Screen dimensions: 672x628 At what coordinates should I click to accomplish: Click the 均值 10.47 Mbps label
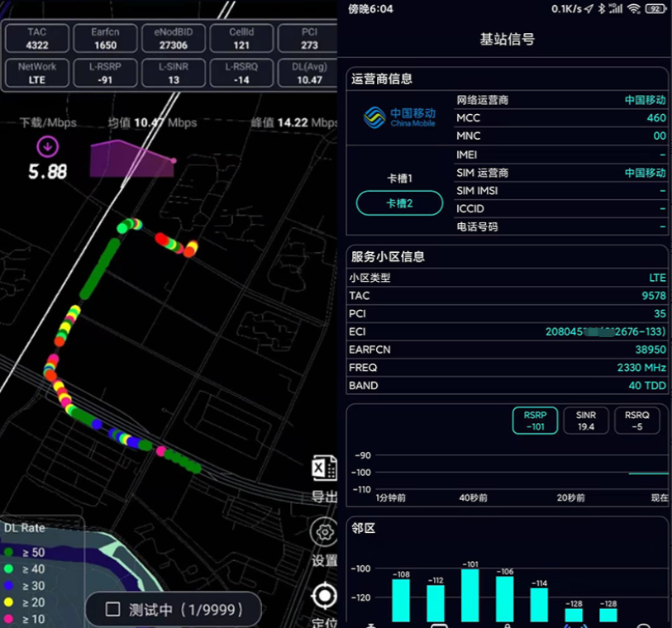click(152, 123)
